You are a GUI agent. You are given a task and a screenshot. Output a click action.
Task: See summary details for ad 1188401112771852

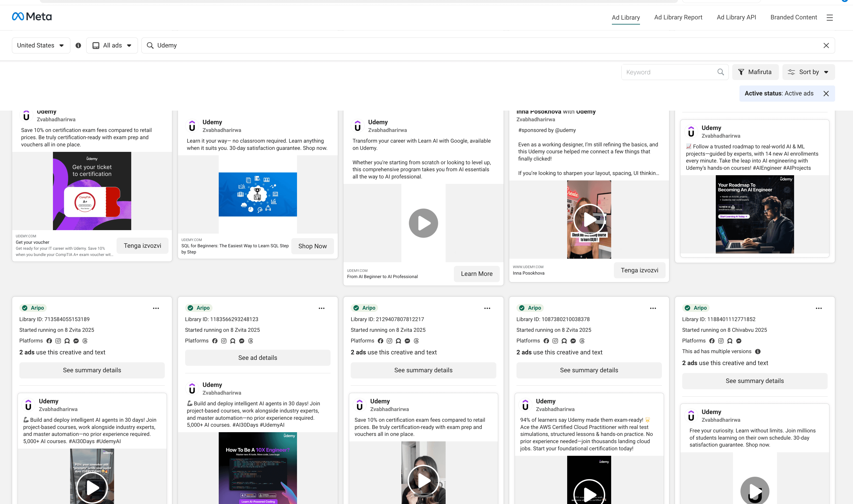[x=755, y=381]
